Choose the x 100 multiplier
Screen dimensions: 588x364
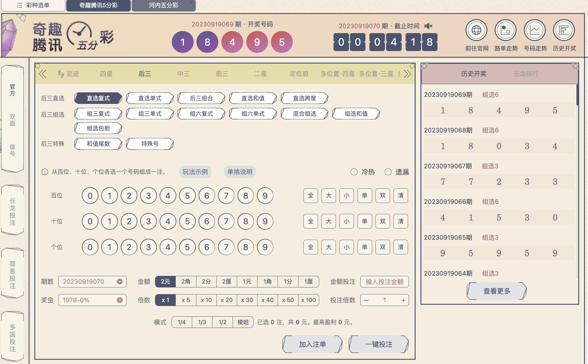coord(309,300)
